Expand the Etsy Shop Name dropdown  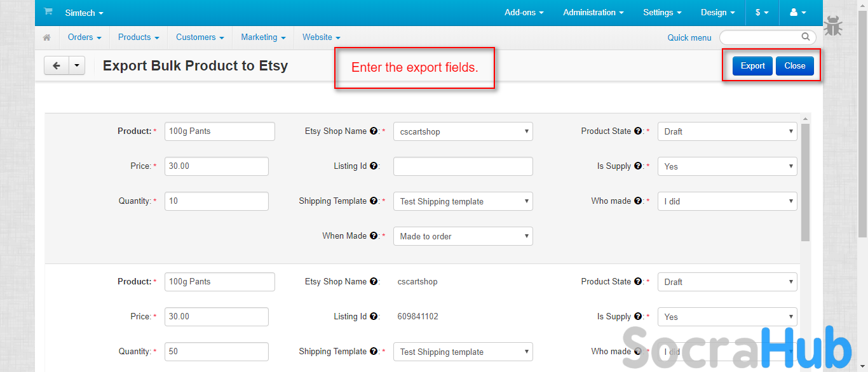click(463, 131)
